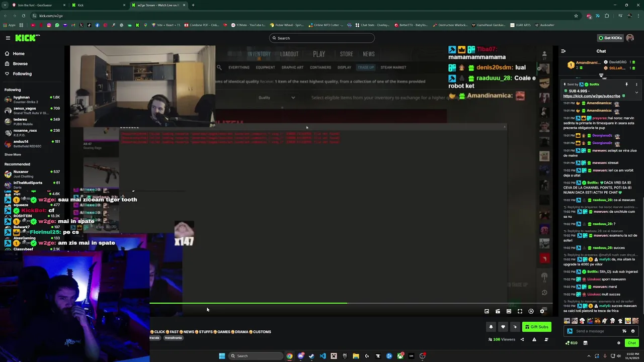
Task: Open the emote picker in the message box
Action: [x=633, y=331]
